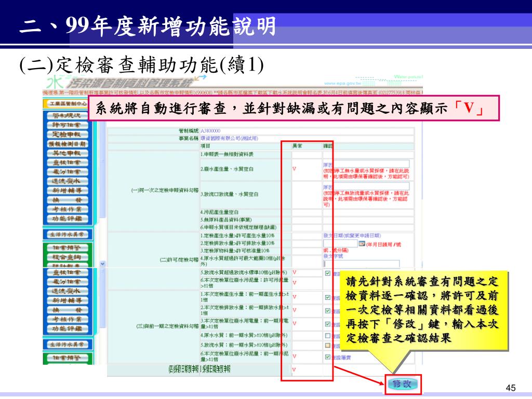Click the 管制編號 value A3800000
532x399 pixels.
[x=210, y=130]
